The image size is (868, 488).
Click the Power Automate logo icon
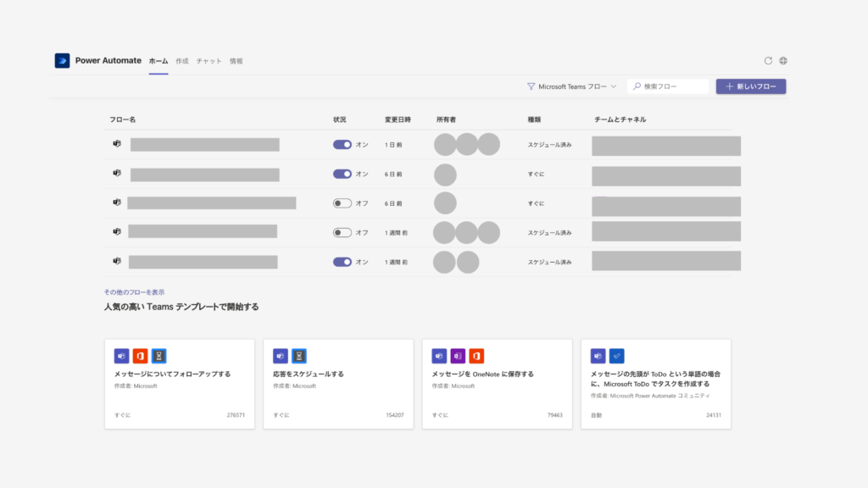click(62, 60)
